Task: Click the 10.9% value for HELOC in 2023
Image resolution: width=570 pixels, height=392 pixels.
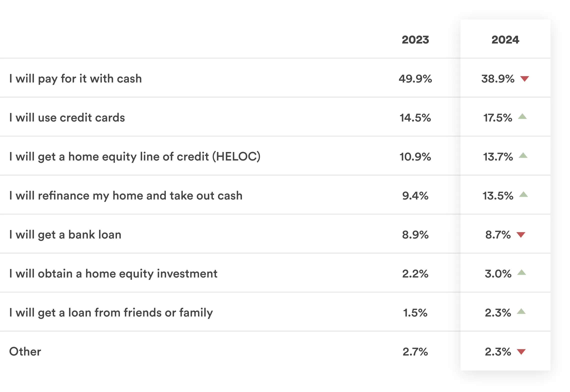Action: (x=415, y=157)
